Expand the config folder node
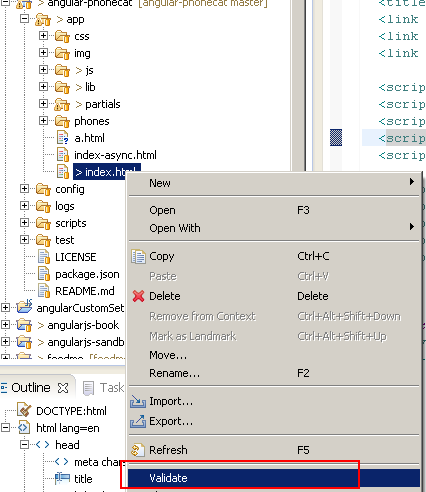This screenshot has width=426, height=492. point(24,188)
